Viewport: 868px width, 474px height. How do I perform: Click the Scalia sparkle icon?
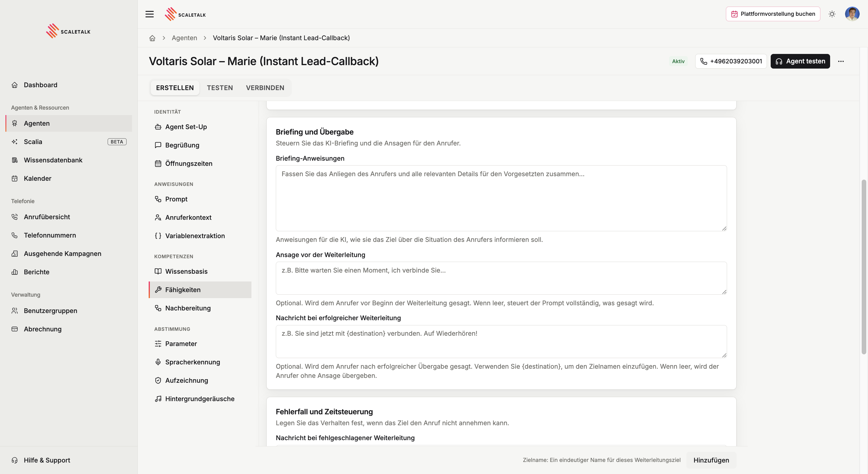[x=14, y=142]
